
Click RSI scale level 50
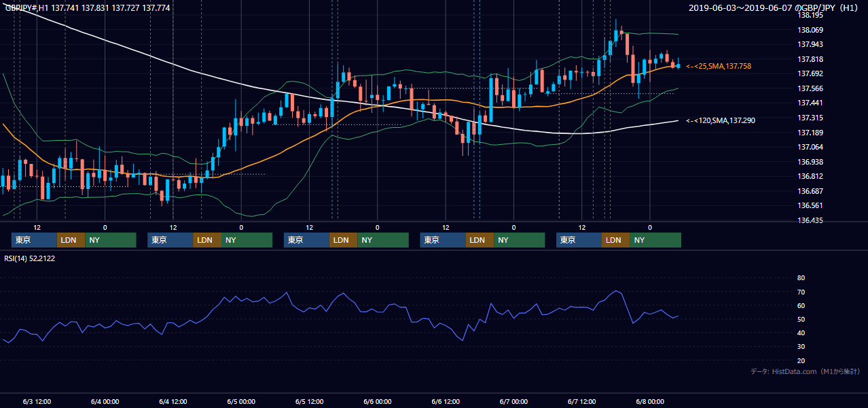(801, 319)
